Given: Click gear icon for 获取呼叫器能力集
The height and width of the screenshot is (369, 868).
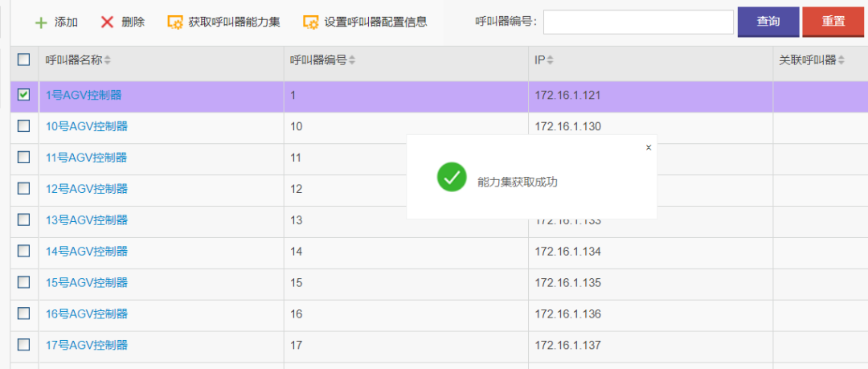Looking at the screenshot, I should tap(175, 23).
